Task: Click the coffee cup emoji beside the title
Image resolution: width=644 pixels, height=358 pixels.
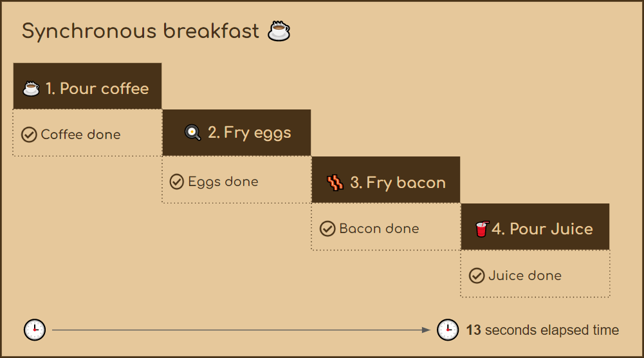Action: click(x=279, y=32)
